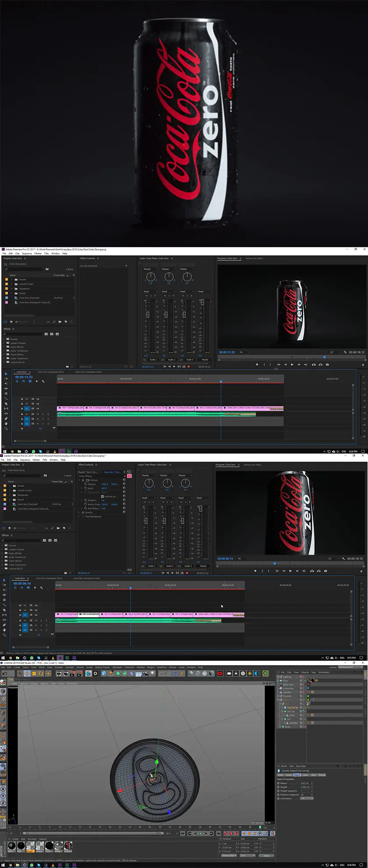Image resolution: width=368 pixels, height=868 pixels.
Task: Click Audio 2 pan knob in the 00:00:11:23 Premiere mixer
Action: 169,277
